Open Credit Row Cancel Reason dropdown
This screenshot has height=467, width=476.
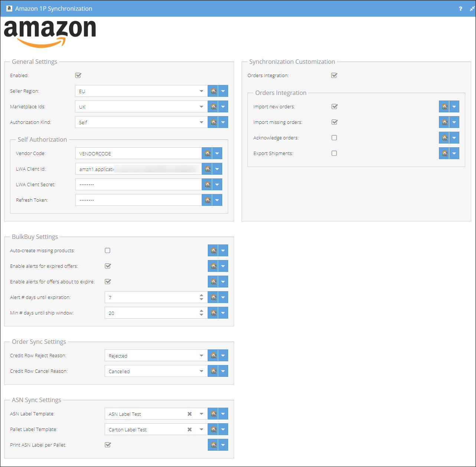(x=201, y=371)
